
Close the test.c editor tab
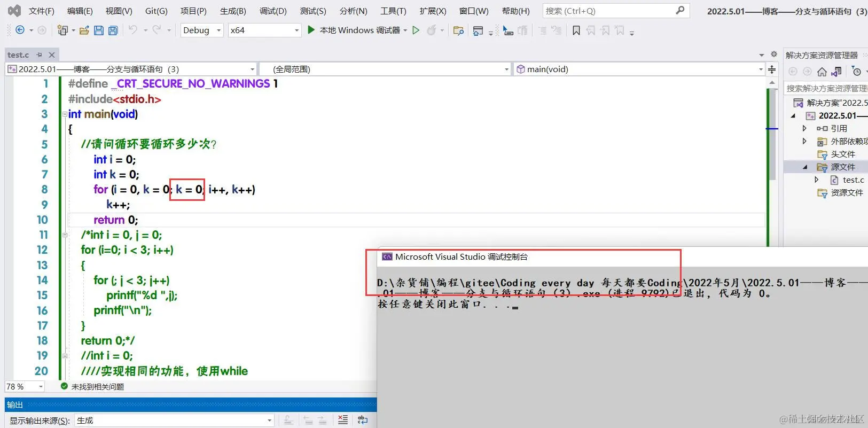click(52, 55)
